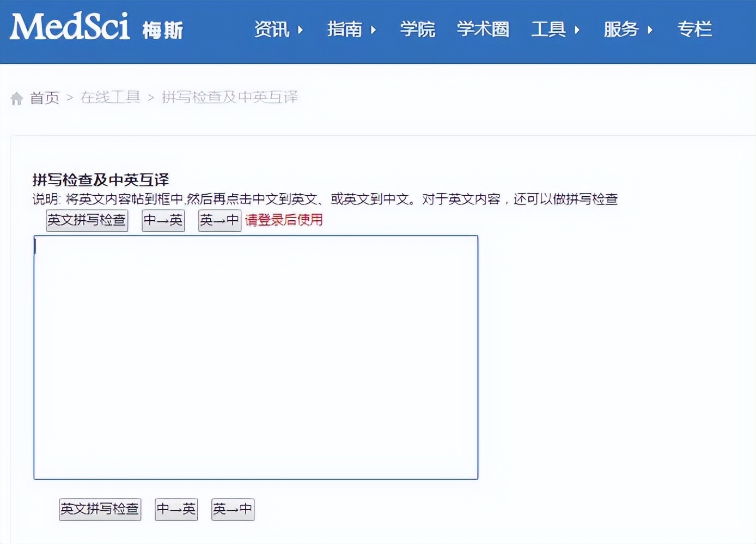Click the 说明 instruction text line

(x=325, y=200)
